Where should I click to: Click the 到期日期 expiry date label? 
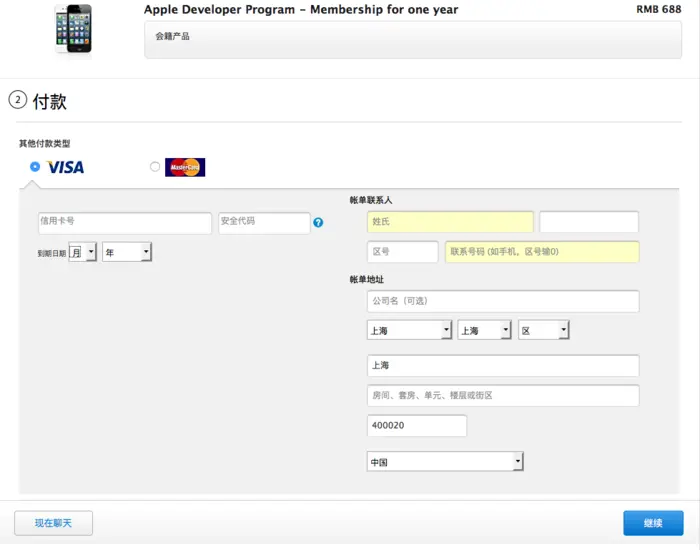tap(52, 254)
